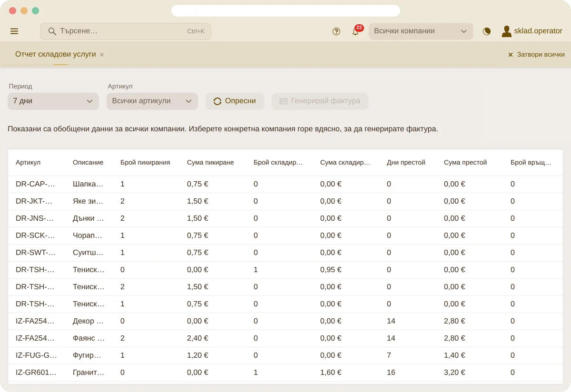Click the Опресни refresh button
Image resolution: width=571 pixels, height=392 pixels.
(235, 101)
